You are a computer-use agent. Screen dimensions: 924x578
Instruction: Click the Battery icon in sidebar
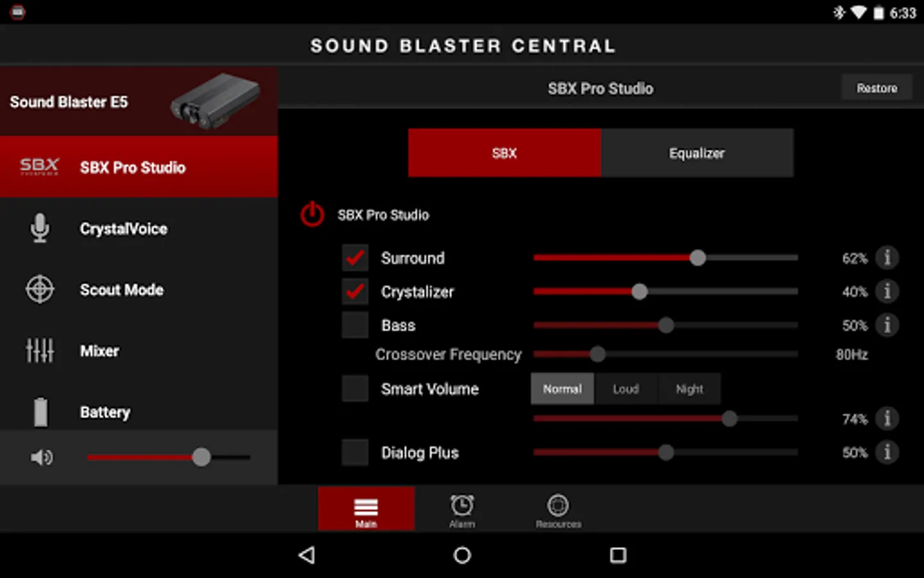[40, 412]
